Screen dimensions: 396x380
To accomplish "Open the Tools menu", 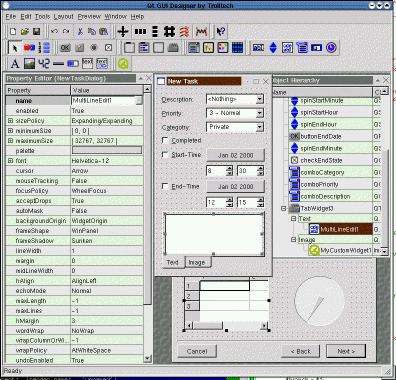I will coord(42,16).
